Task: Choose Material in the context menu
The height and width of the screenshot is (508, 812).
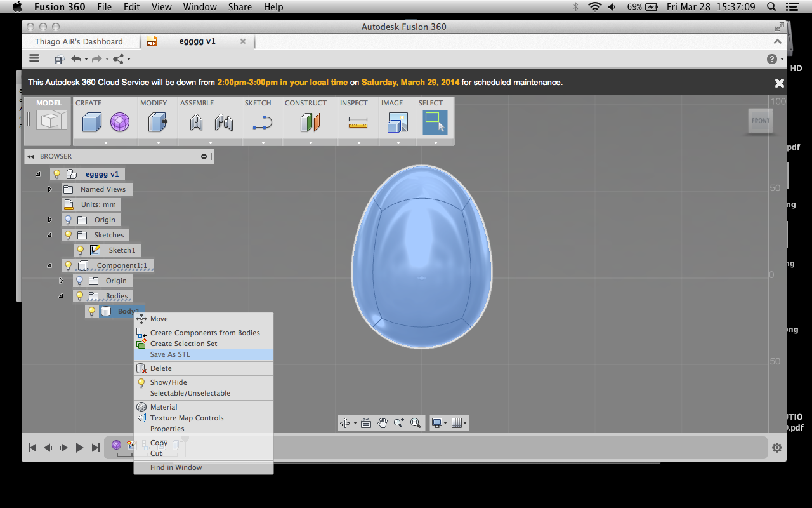Action: pyautogui.click(x=204, y=407)
